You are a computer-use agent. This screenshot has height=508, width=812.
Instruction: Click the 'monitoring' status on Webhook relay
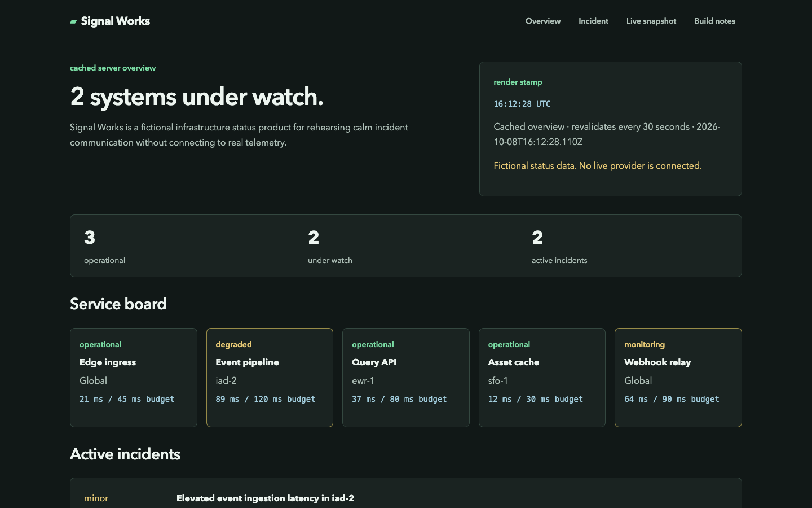tap(645, 344)
